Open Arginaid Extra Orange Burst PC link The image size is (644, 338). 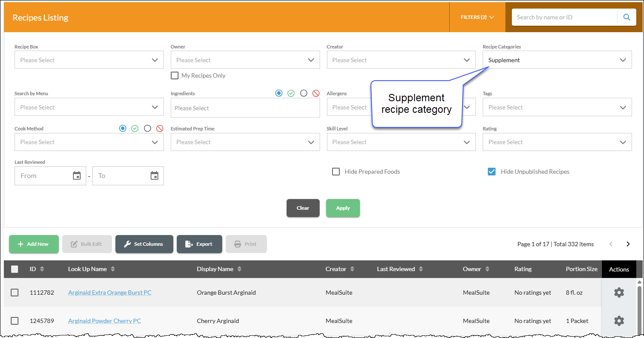[110, 293]
